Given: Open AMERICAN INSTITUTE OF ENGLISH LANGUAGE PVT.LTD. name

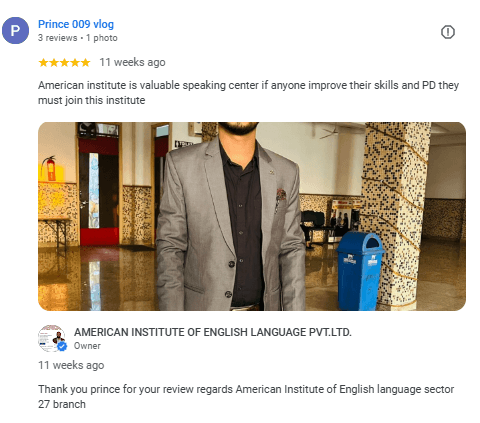Looking at the screenshot, I should 213,332.
